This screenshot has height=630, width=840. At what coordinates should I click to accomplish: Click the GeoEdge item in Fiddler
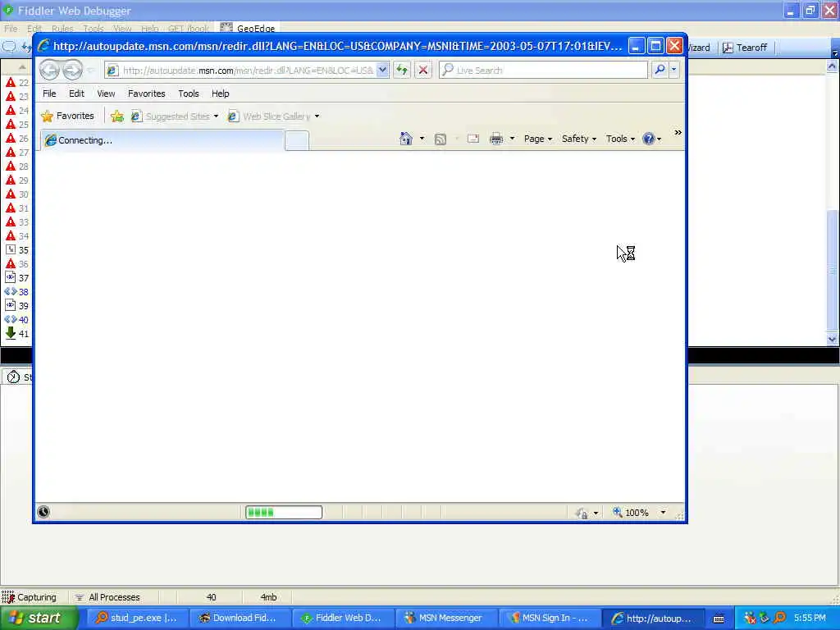[x=248, y=29]
